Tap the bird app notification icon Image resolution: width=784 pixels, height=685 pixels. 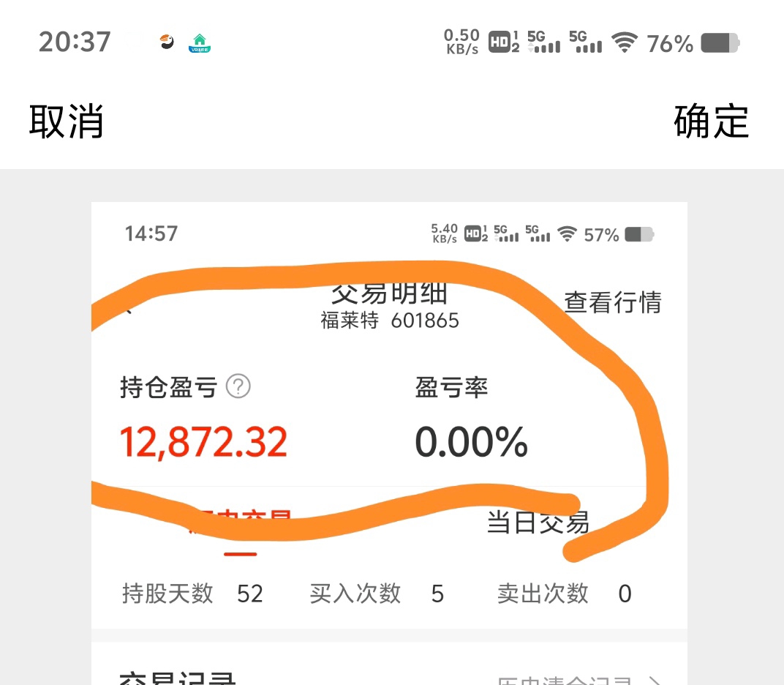click(x=167, y=42)
